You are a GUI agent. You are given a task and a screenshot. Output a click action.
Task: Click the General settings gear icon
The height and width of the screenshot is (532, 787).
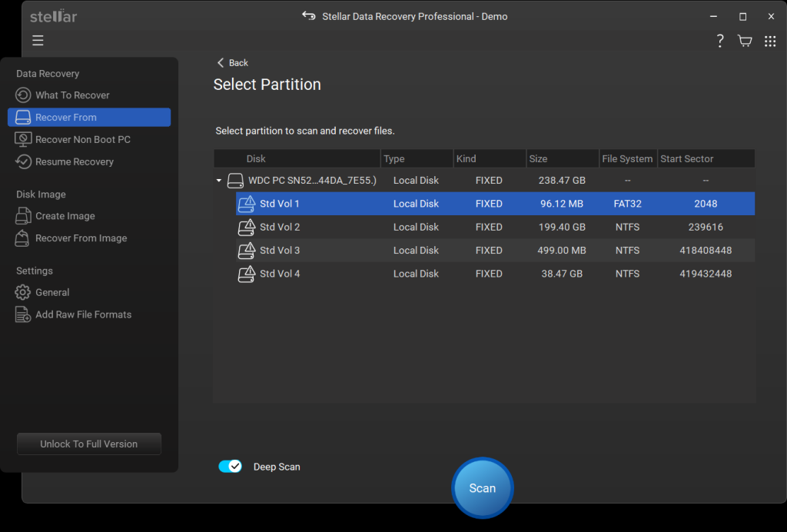[22, 292]
